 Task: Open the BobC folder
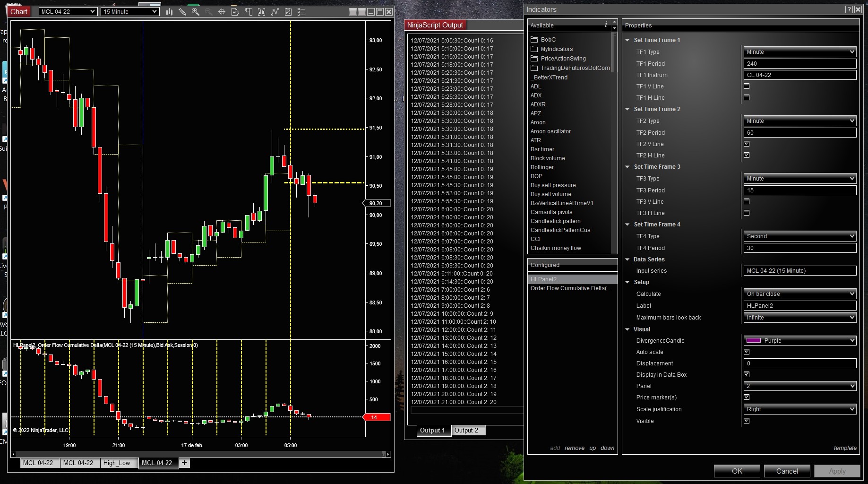click(543, 40)
